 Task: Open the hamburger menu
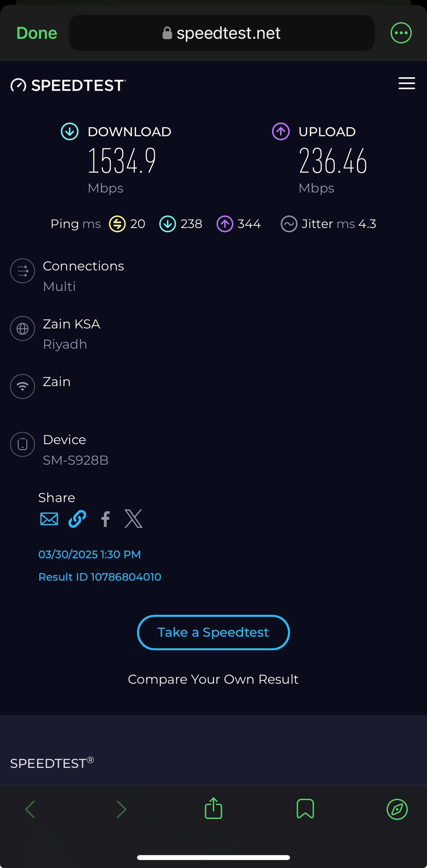pyautogui.click(x=407, y=83)
